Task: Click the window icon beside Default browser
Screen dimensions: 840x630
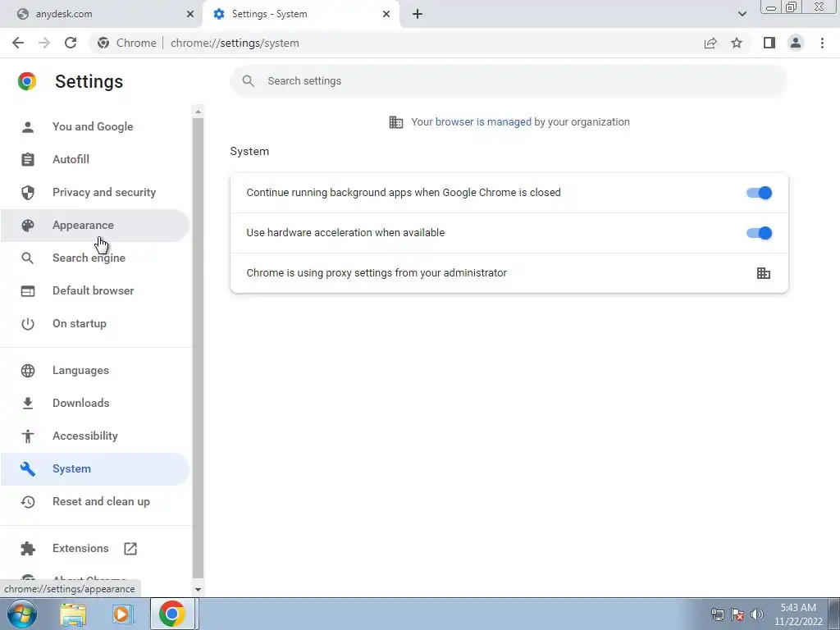Action: (x=28, y=291)
